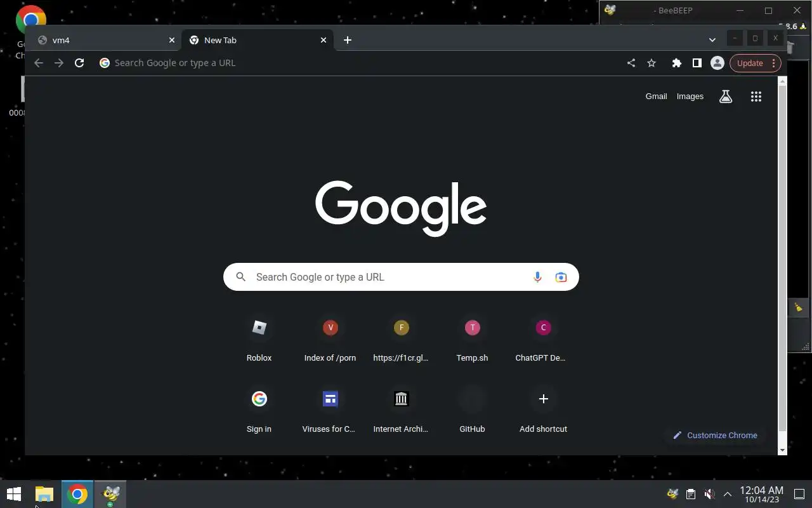This screenshot has height=508, width=812.
Task: Open the https://f1cr.gl... shortcut tile
Action: point(401,340)
